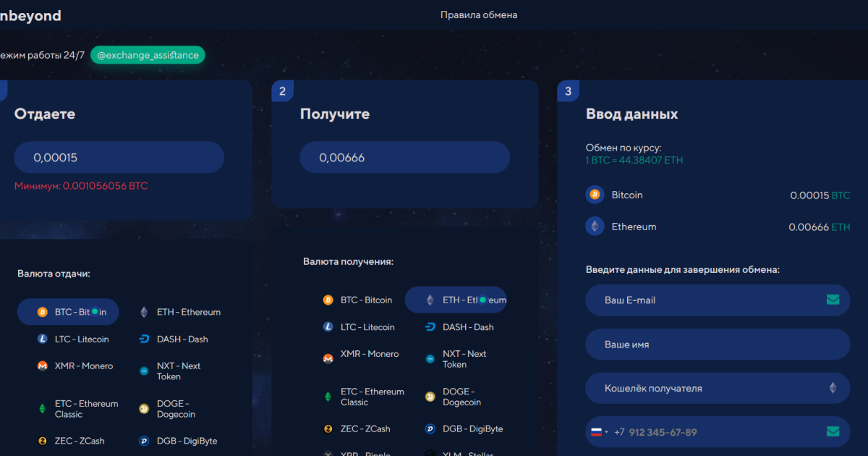Viewport: 868px width, 456px height.
Task: Choose DGB - DigiByte in give currency list
Action: (177, 441)
